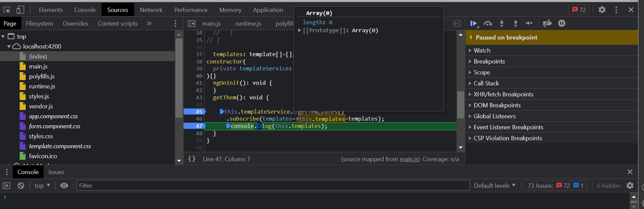Open the navigator more options menu
Viewport: 644px width, 209px height.
pos(175,24)
